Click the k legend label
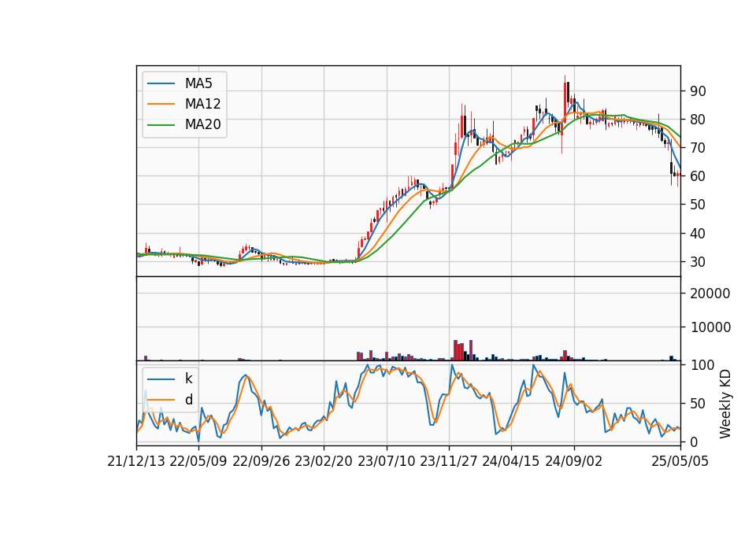The width and height of the screenshot is (756, 543). (188, 379)
